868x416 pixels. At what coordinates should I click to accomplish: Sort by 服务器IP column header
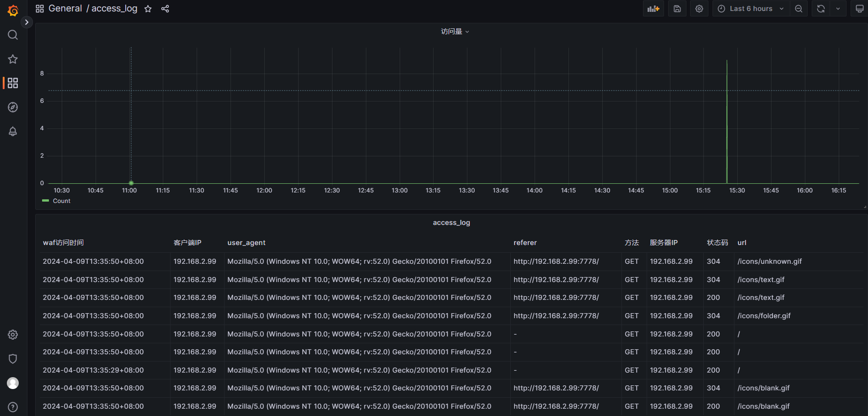pos(664,243)
